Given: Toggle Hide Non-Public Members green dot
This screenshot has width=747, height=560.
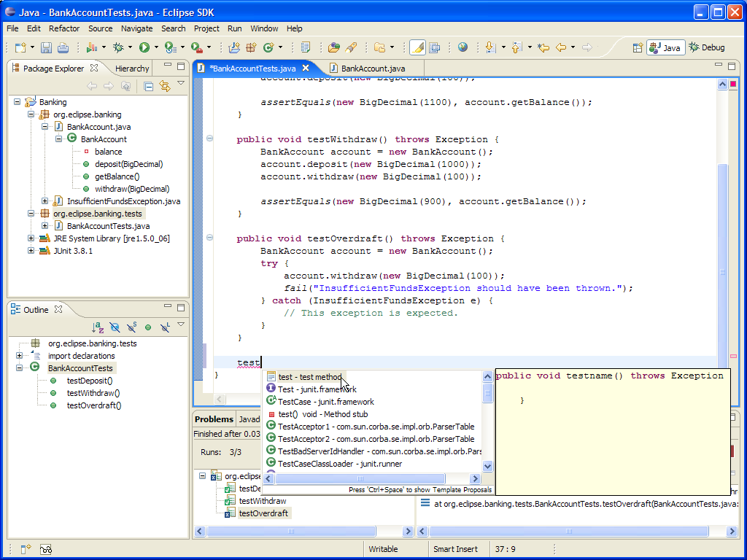Looking at the screenshot, I should pyautogui.click(x=148, y=327).
